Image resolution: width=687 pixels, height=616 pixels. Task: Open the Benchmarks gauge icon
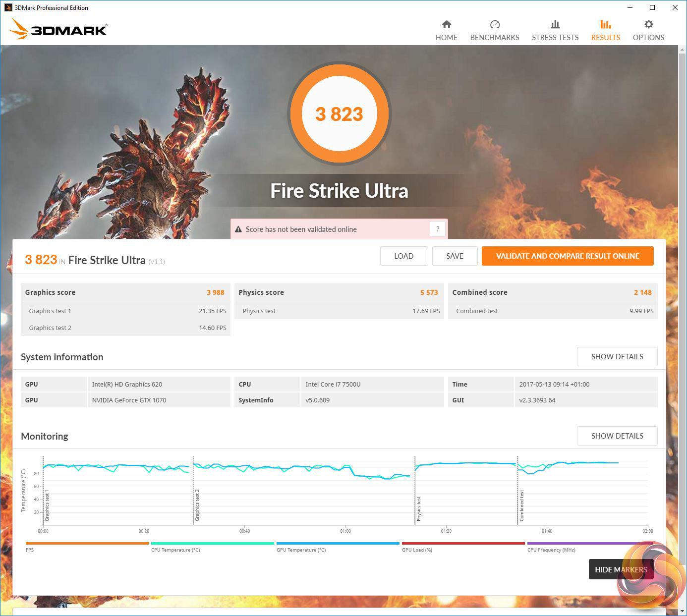click(x=495, y=24)
